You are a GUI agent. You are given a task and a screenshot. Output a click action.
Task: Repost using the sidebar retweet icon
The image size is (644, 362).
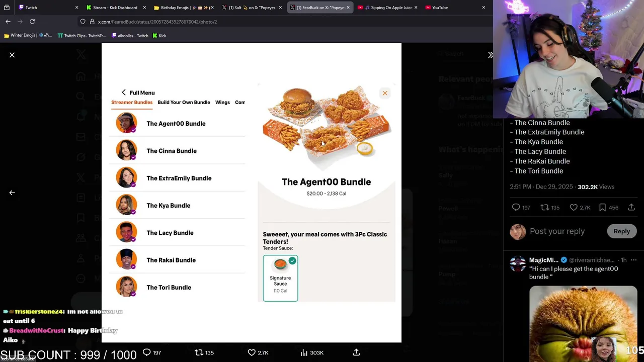(x=544, y=207)
